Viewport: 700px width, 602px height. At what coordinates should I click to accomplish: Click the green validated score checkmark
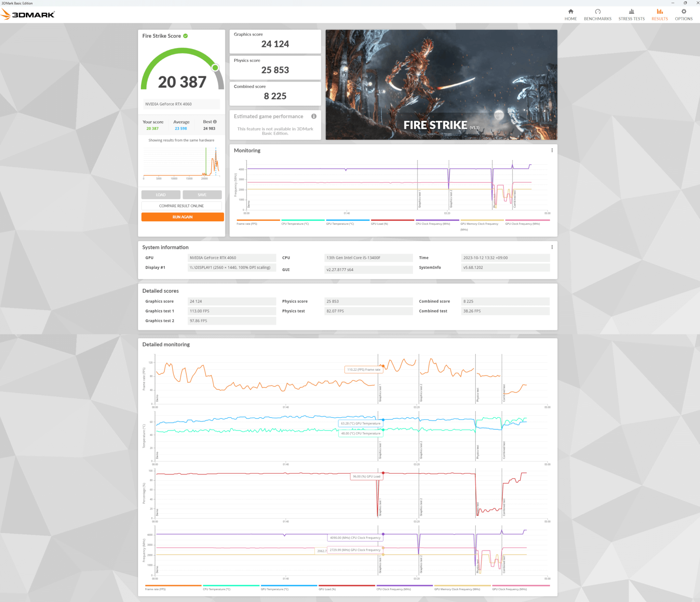click(x=186, y=36)
